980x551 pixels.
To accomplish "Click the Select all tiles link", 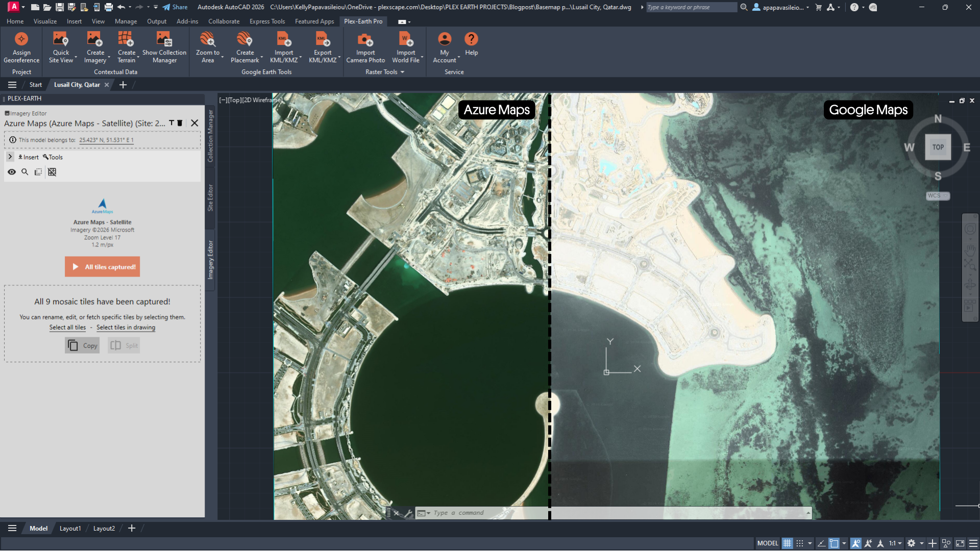I will [67, 328].
